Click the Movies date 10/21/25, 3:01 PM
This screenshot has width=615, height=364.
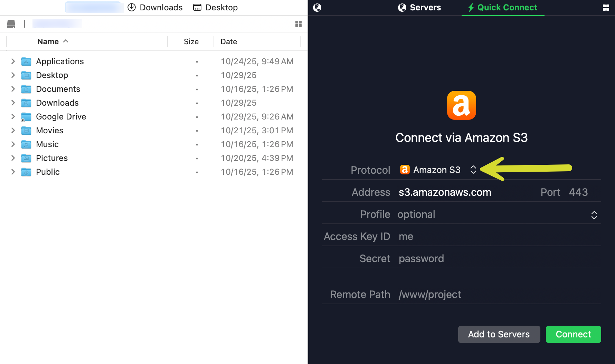tap(257, 131)
